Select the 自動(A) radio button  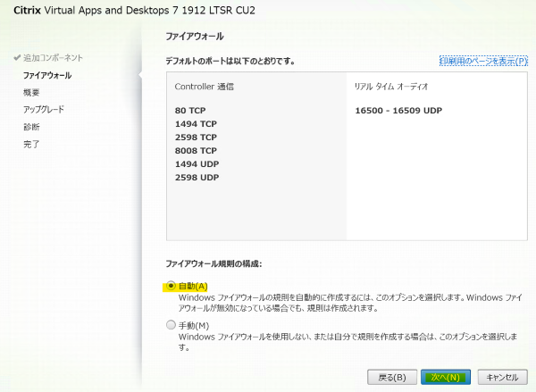coord(171,286)
